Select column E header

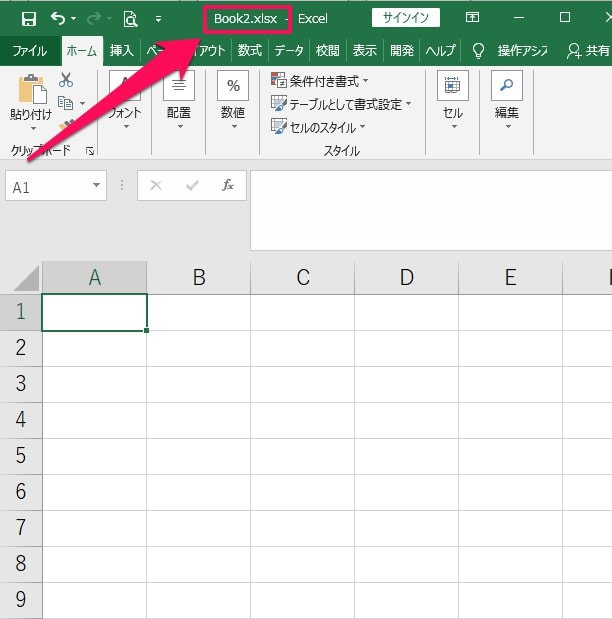[510, 277]
